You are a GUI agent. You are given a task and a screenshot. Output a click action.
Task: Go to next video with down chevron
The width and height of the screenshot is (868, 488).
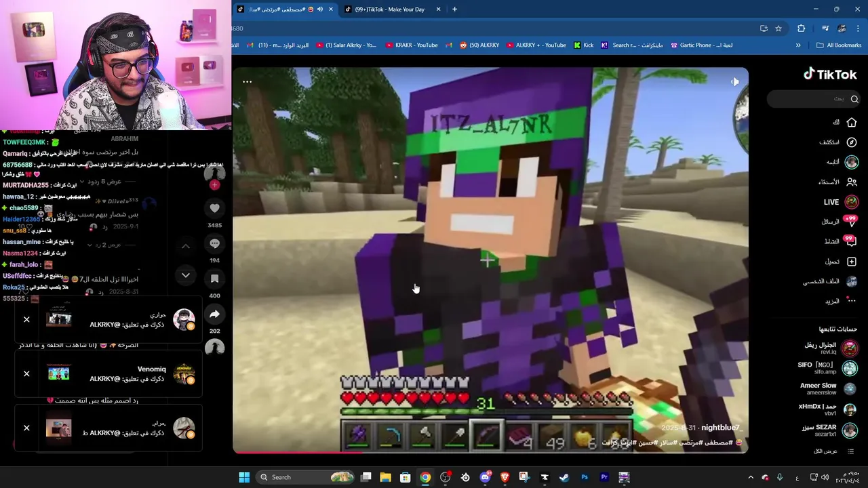186,275
